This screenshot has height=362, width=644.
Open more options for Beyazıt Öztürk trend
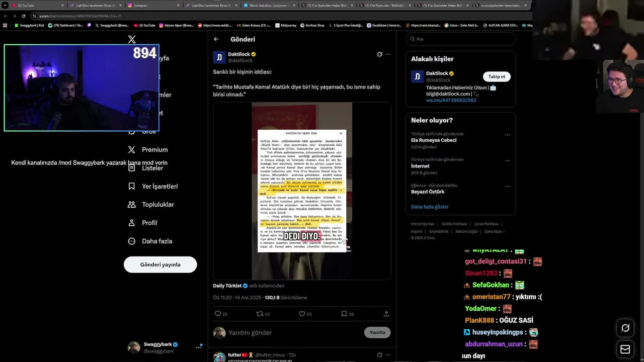click(507, 186)
